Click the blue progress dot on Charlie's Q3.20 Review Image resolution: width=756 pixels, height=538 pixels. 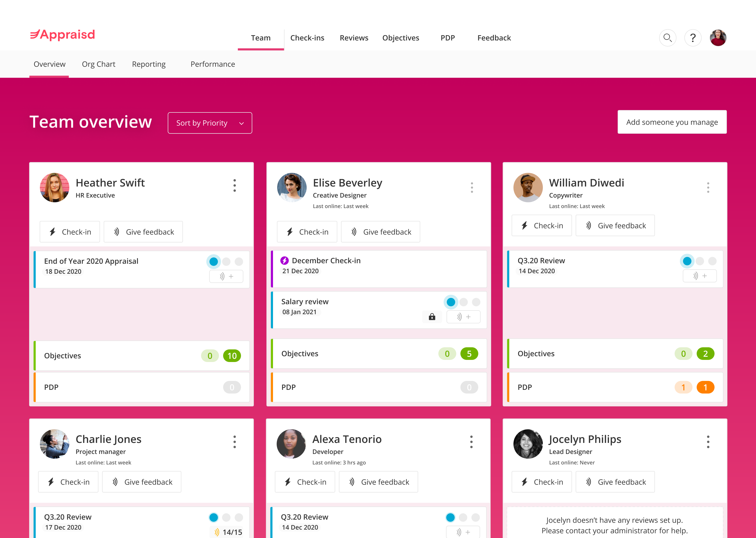click(x=213, y=517)
